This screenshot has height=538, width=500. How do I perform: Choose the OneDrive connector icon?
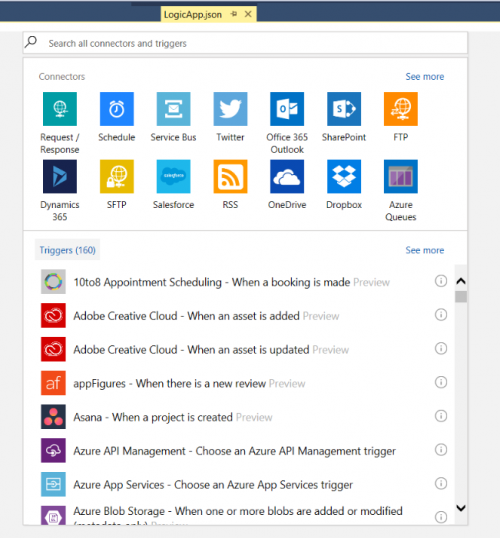[x=287, y=176]
